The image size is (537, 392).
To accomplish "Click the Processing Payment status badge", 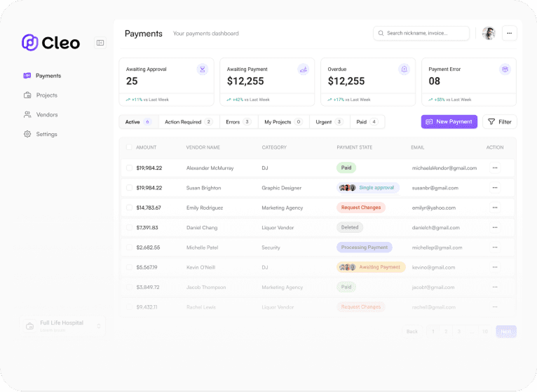I will click(x=365, y=248).
